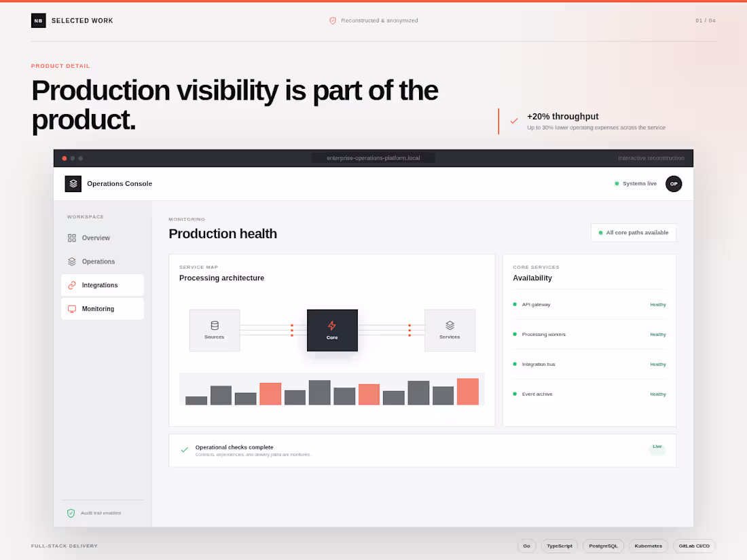Click the Core lightning bolt icon
Image resolution: width=747 pixels, height=560 pixels.
pos(331,326)
